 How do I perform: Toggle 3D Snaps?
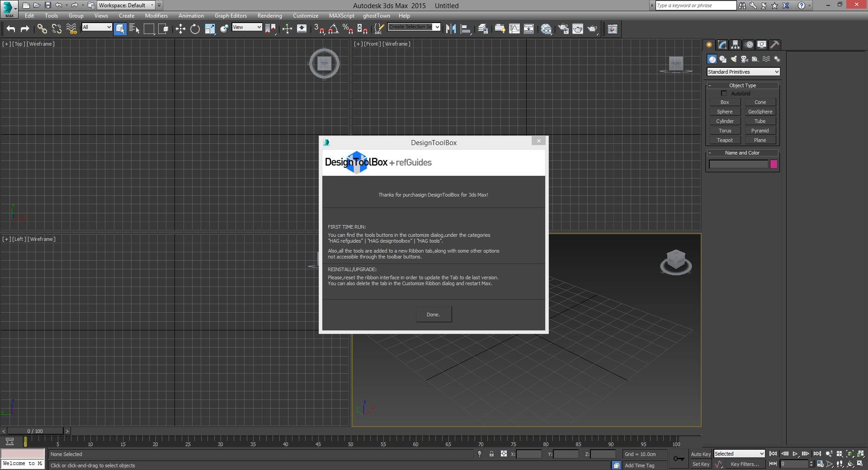tap(319, 29)
